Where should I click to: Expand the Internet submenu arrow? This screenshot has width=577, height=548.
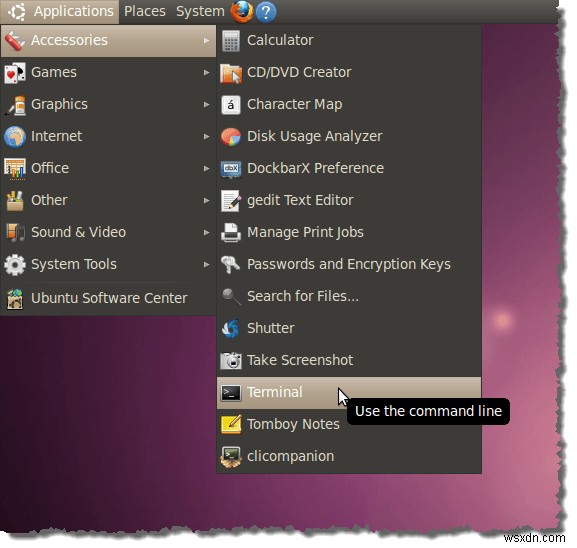point(206,137)
